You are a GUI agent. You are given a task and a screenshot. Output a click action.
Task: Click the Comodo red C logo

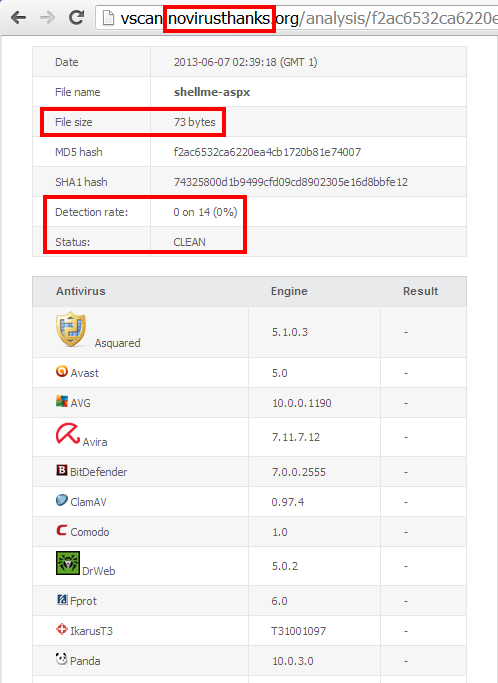62,530
